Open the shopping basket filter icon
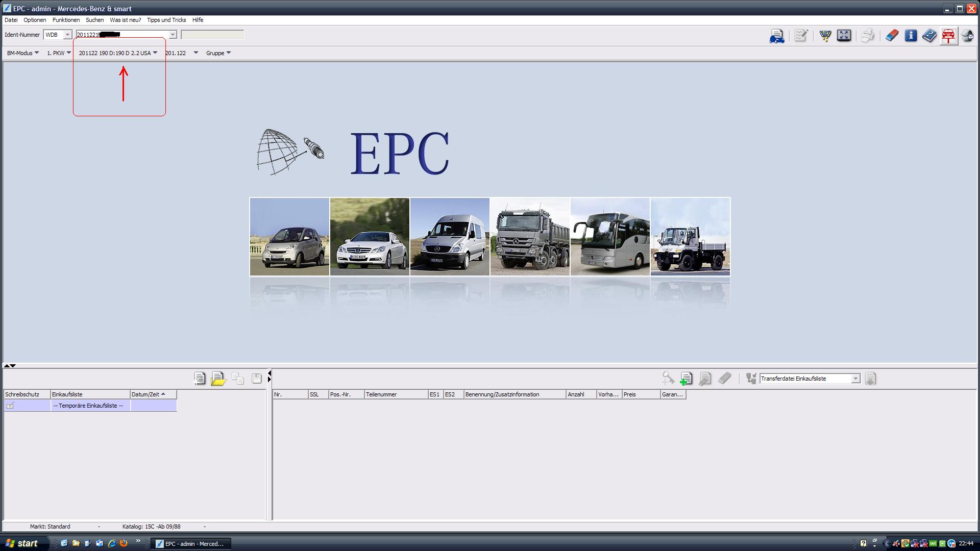This screenshot has height=551, width=980. pos(825,36)
